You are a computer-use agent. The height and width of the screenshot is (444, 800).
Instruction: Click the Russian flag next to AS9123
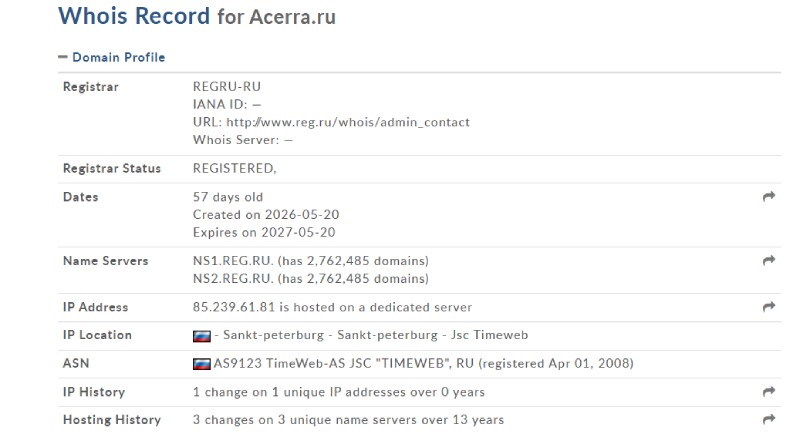(202, 364)
